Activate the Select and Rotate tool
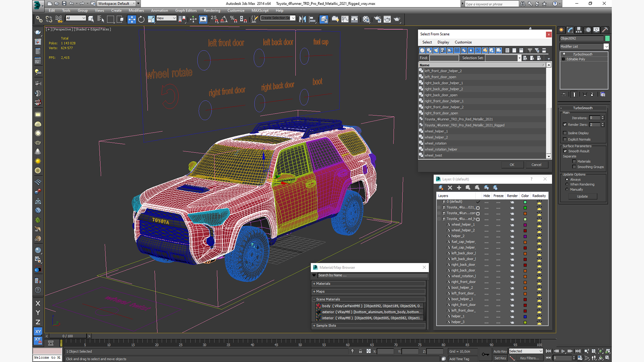 [141, 19]
